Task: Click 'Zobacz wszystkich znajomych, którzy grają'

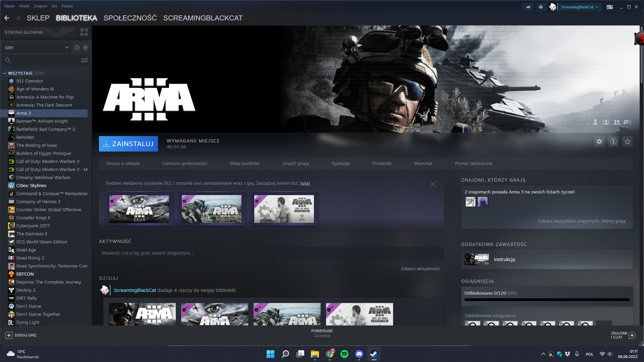Action: (582, 221)
